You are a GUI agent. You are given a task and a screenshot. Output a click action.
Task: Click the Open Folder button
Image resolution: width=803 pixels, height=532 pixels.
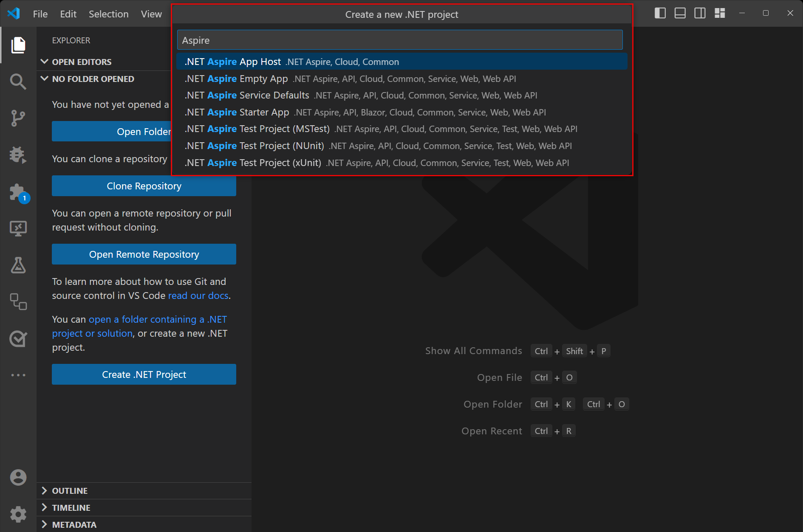click(x=111, y=131)
